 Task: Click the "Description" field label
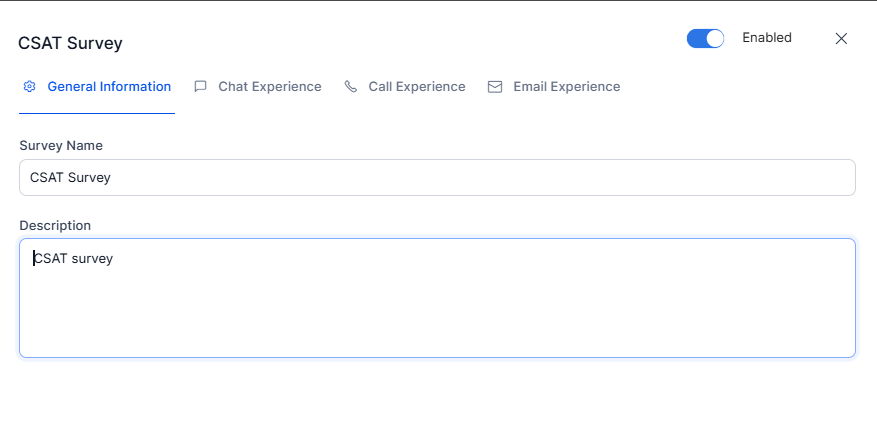55,226
